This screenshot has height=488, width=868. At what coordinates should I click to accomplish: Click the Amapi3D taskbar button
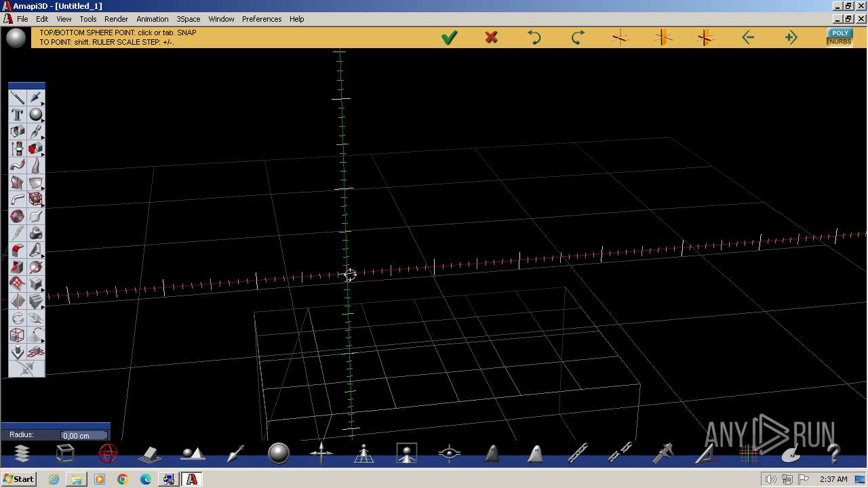point(192,479)
